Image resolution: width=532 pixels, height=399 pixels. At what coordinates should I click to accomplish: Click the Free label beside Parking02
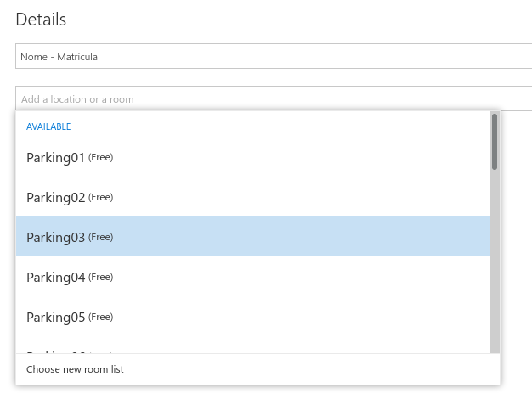click(x=100, y=197)
